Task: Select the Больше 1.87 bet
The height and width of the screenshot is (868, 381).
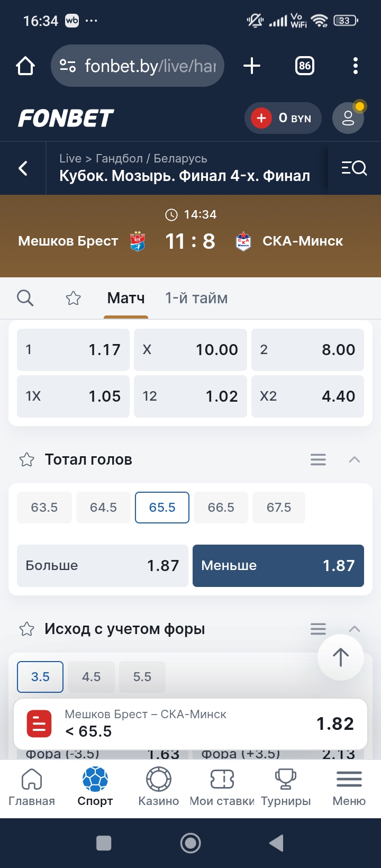Action: click(x=103, y=565)
